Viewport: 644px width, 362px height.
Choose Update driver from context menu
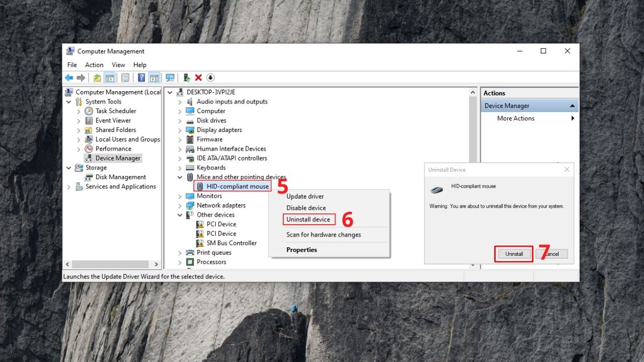(x=305, y=196)
